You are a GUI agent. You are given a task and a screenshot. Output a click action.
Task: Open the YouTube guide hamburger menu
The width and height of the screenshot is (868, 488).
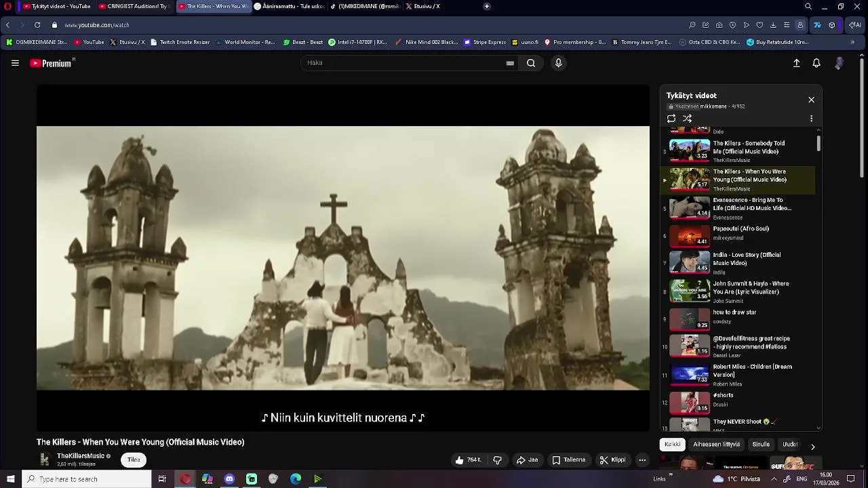click(x=15, y=63)
